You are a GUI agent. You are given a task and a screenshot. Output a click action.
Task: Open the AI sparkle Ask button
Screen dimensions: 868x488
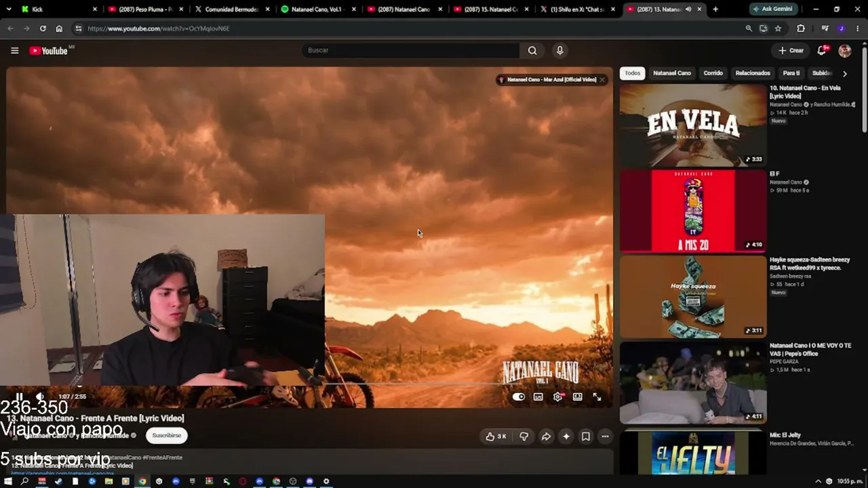pyautogui.click(x=566, y=436)
